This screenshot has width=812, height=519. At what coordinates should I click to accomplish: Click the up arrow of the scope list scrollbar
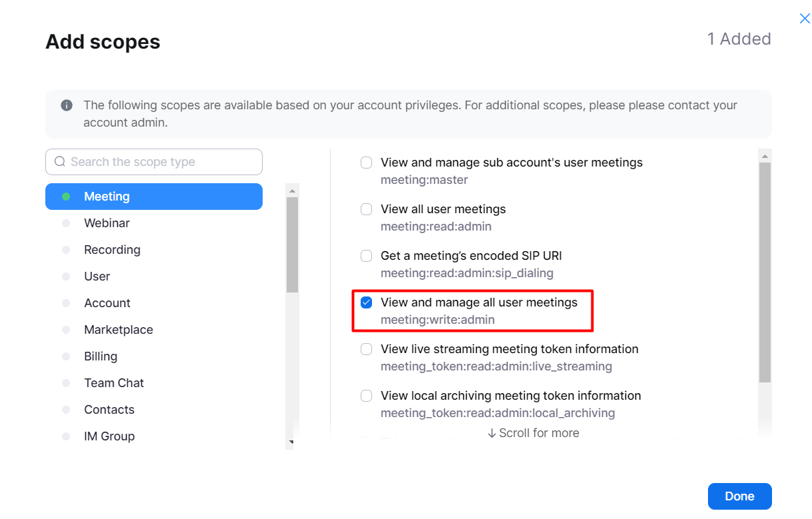click(x=765, y=156)
